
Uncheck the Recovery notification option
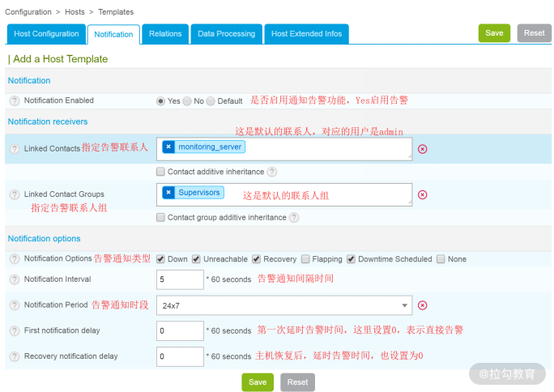[x=256, y=259]
